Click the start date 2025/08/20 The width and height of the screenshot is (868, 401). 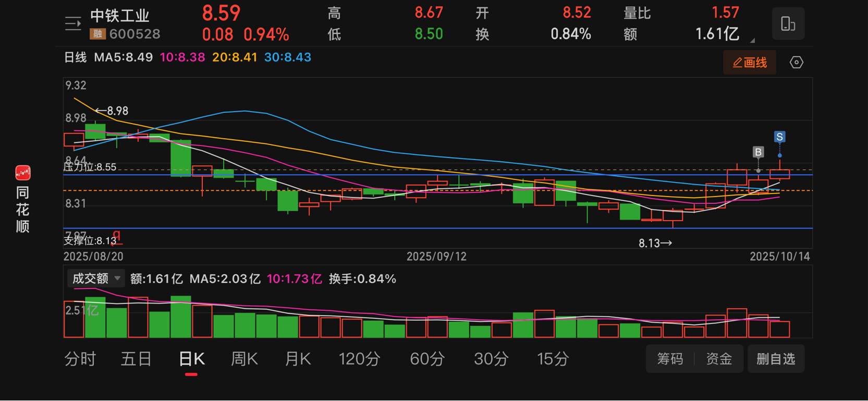[93, 257]
